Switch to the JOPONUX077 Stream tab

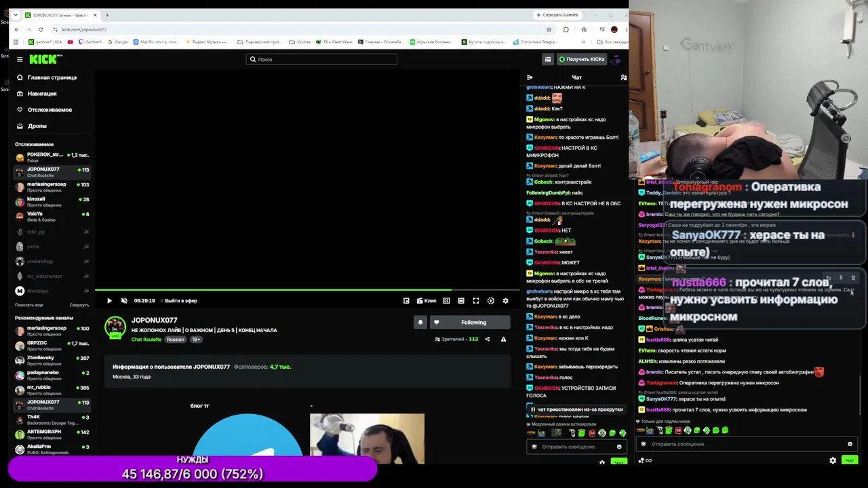click(x=61, y=15)
